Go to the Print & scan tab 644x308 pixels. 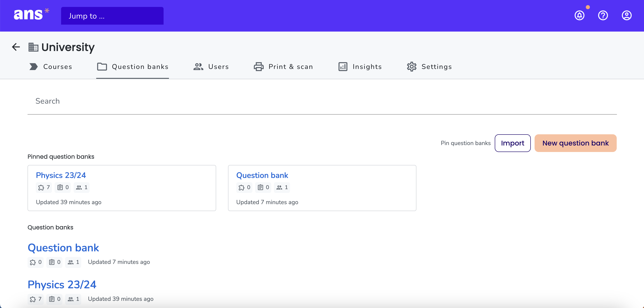[284, 67]
